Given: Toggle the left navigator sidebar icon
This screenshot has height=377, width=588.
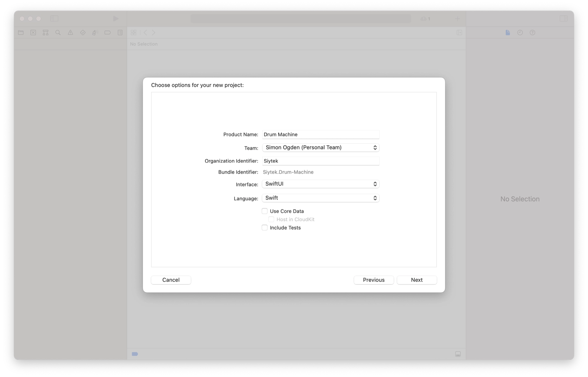Looking at the screenshot, I should [x=54, y=19].
